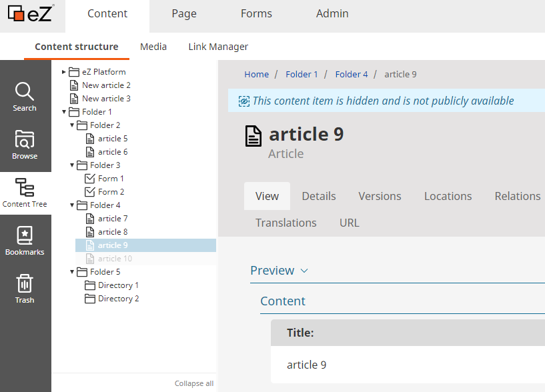
Task: Open Bookmarks from the sidebar
Action: (x=25, y=241)
